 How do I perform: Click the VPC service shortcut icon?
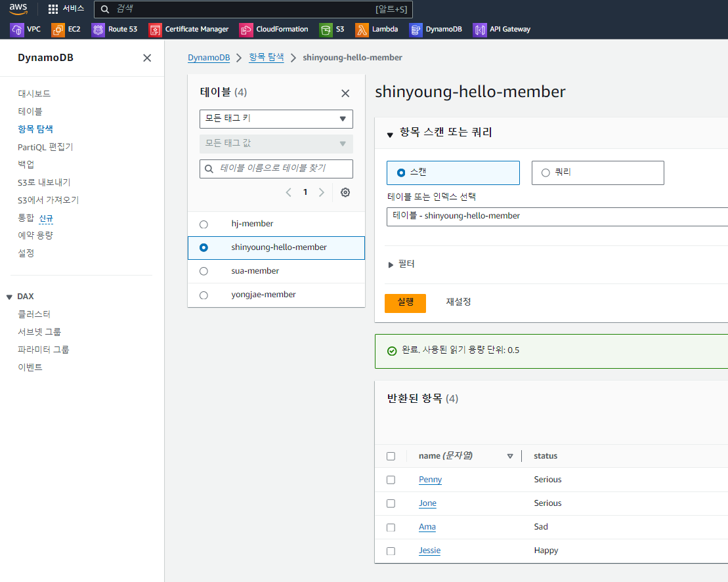(16, 30)
